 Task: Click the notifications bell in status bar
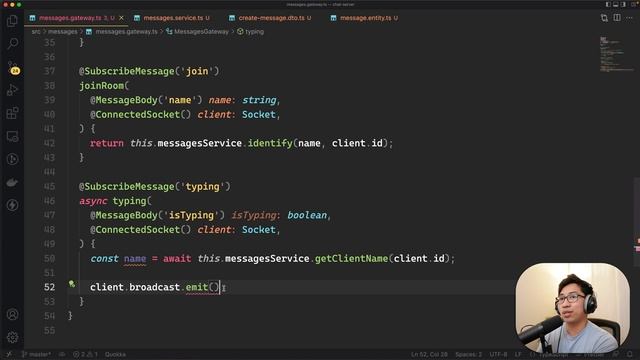click(630, 355)
